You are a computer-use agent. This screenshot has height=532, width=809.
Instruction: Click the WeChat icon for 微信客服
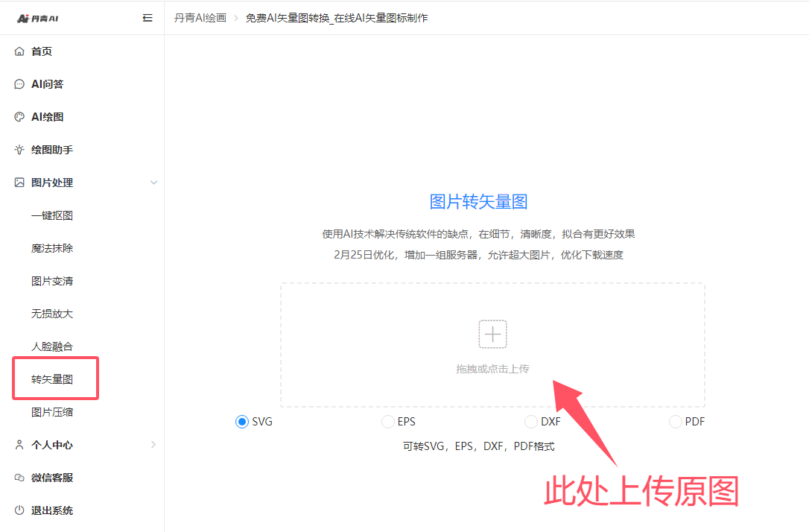(x=19, y=478)
